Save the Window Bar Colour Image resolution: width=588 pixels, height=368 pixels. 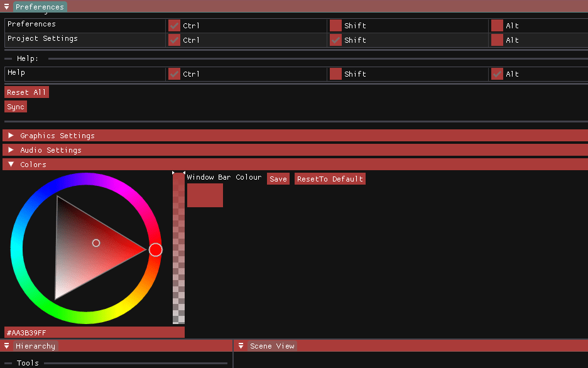coord(278,179)
